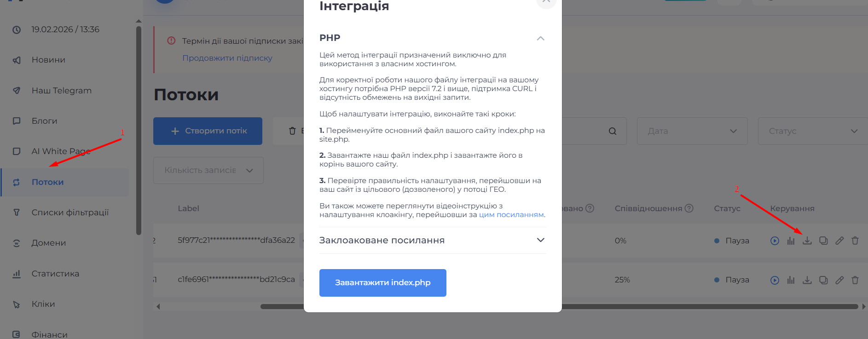Viewport: 868px width, 339px height.
Task: Click the Продовжити підписку link
Action: 227,58
